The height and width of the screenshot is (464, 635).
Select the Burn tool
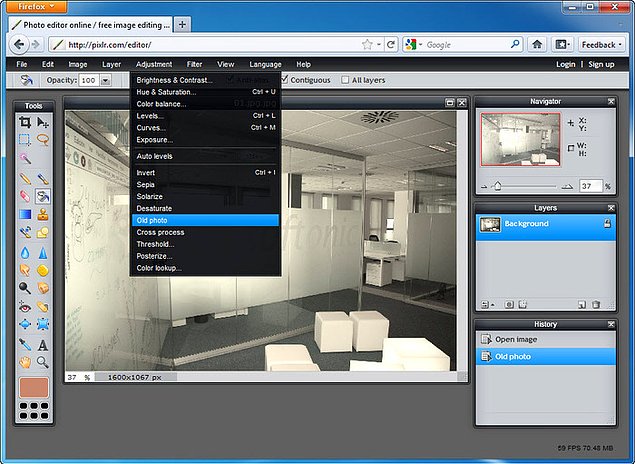pos(43,288)
